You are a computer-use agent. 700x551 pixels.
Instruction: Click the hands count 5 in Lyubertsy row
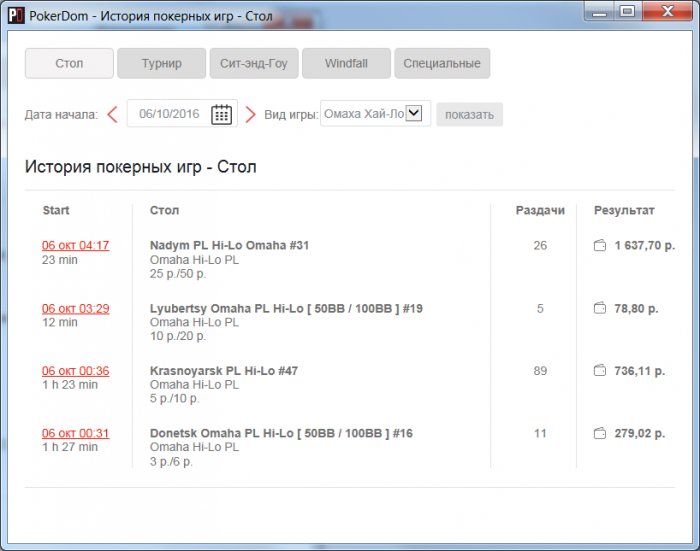click(x=540, y=309)
